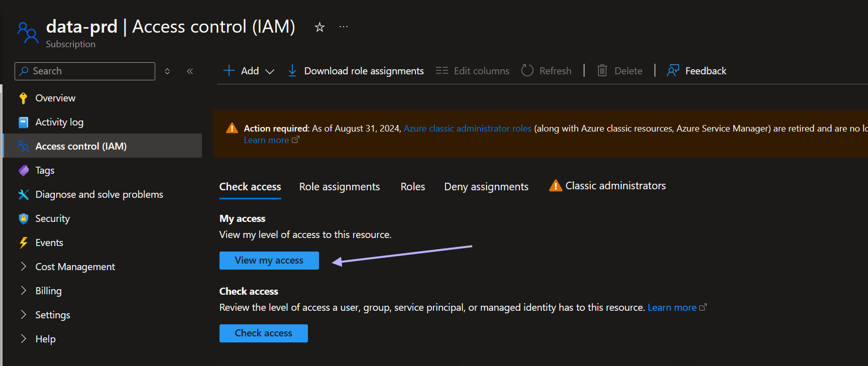
Task: Click the blue Check access button
Action: [x=264, y=333]
